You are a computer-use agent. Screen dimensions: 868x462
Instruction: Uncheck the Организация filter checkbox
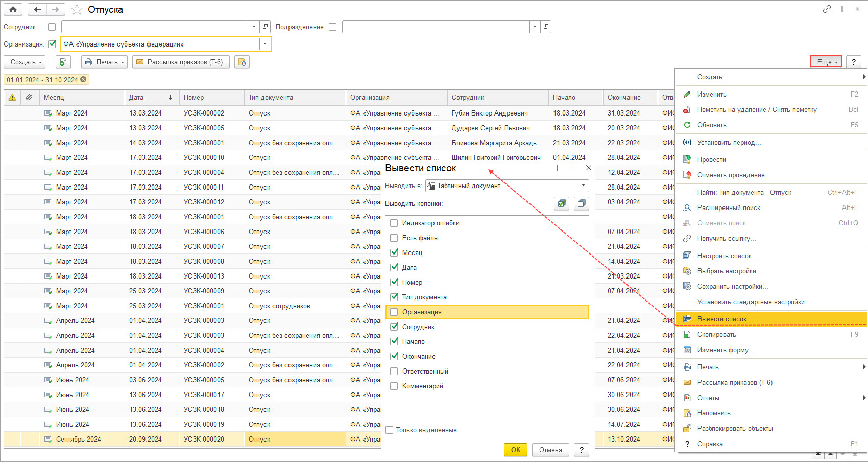click(52, 44)
